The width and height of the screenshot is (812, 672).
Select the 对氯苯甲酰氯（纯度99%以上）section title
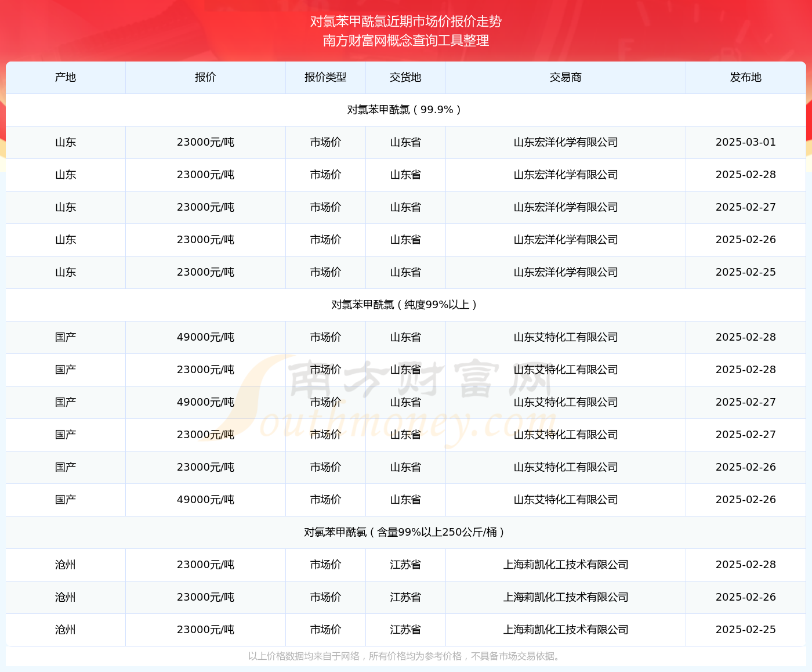[x=405, y=305]
